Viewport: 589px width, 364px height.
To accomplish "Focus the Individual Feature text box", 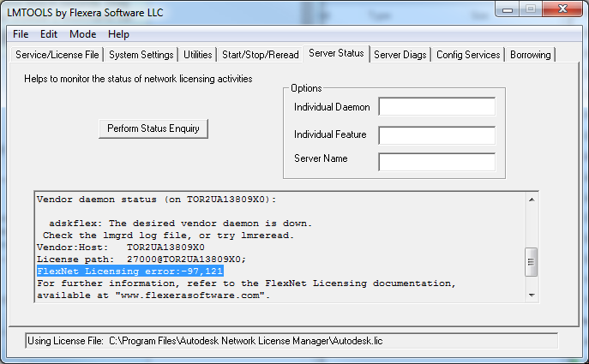I will pyautogui.click(x=437, y=135).
